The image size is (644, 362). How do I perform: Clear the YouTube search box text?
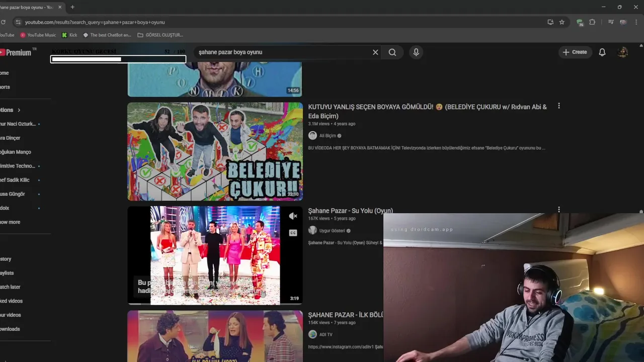375,52
